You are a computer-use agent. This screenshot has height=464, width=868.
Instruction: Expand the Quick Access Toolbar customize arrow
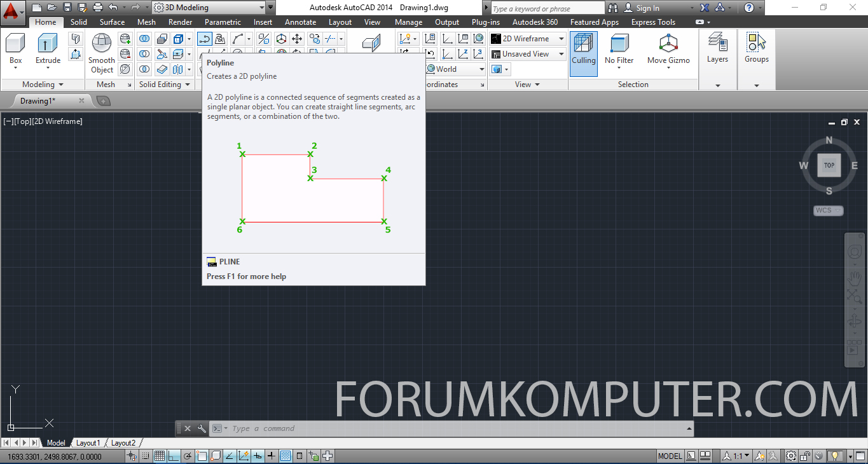[272, 8]
